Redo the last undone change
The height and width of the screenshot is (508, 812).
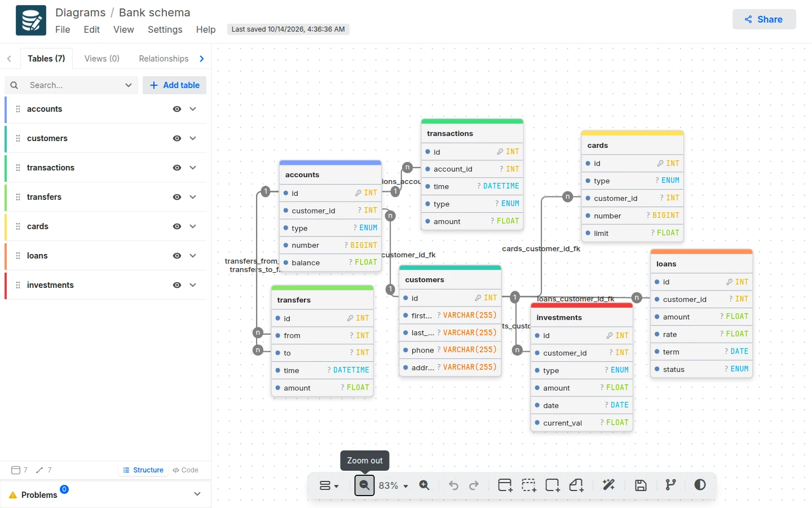click(x=474, y=485)
